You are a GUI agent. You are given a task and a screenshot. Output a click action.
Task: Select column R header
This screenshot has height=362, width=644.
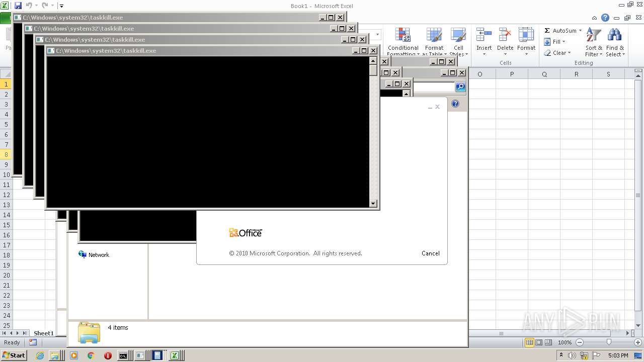[576, 74]
